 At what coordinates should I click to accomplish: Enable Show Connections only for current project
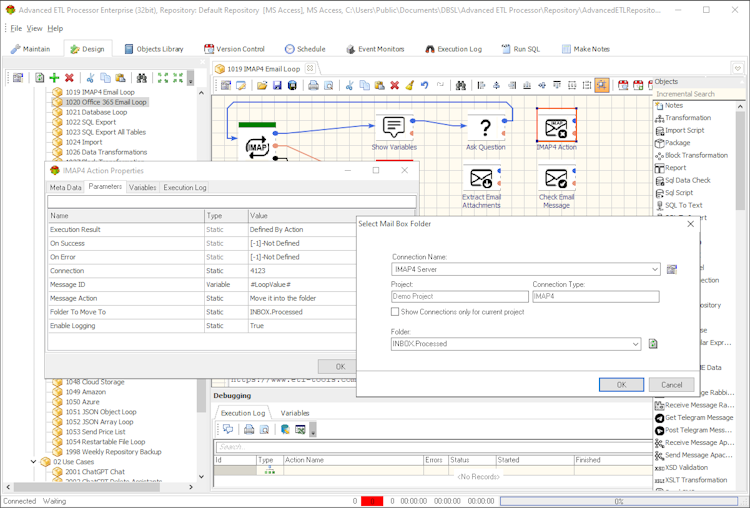coord(395,312)
